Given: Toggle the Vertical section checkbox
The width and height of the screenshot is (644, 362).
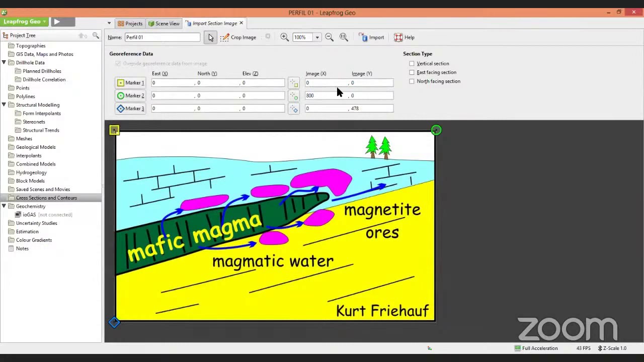Looking at the screenshot, I should point(412,64).
